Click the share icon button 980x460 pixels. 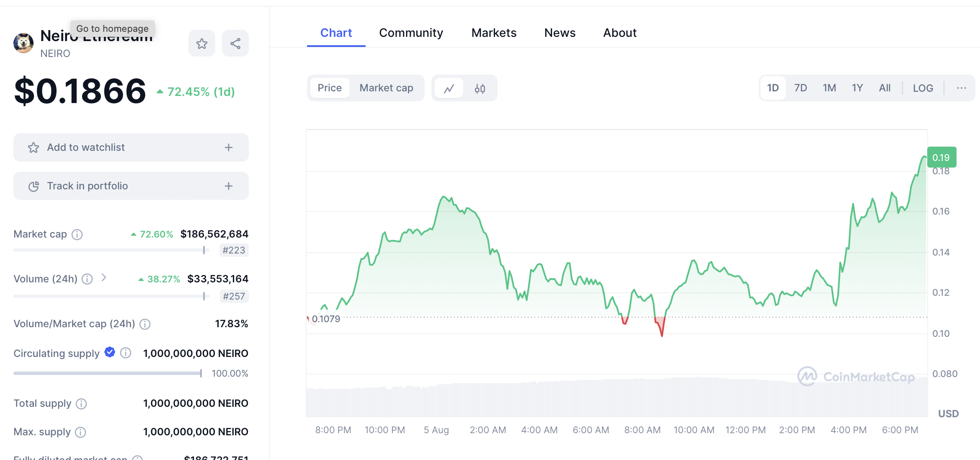tap(235, 44)
